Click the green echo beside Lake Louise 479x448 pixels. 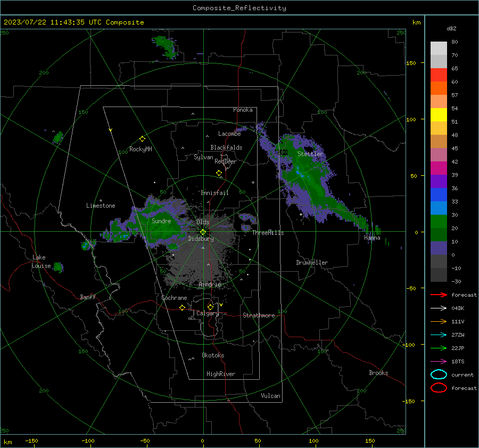(58, 267)
